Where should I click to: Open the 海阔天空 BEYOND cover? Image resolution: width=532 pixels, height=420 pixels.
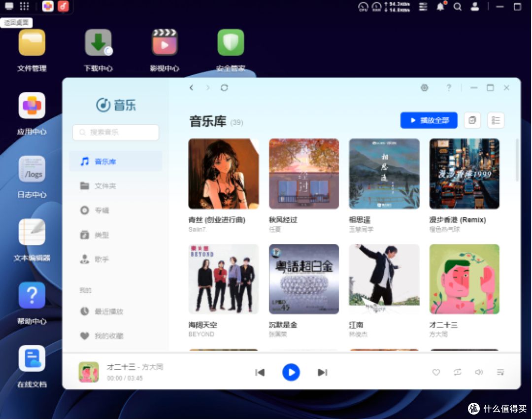224,279
